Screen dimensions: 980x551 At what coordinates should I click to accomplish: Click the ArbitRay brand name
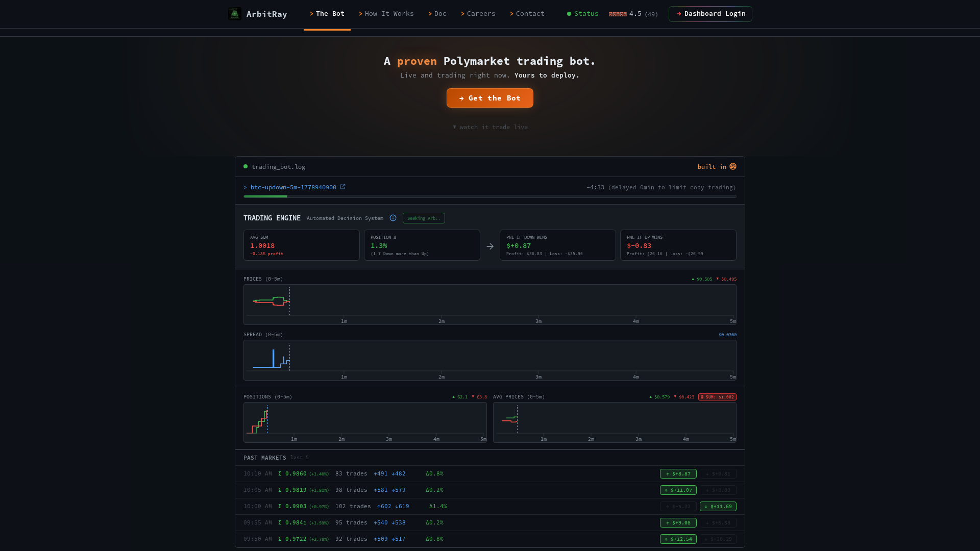(267, 14)
